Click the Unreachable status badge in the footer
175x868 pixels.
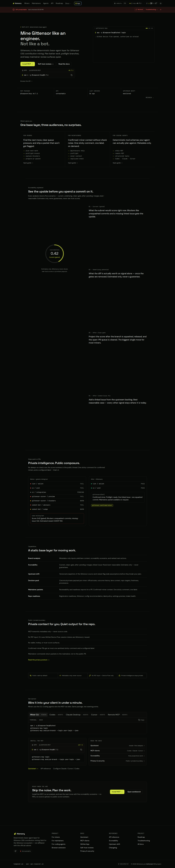point(26,851)
